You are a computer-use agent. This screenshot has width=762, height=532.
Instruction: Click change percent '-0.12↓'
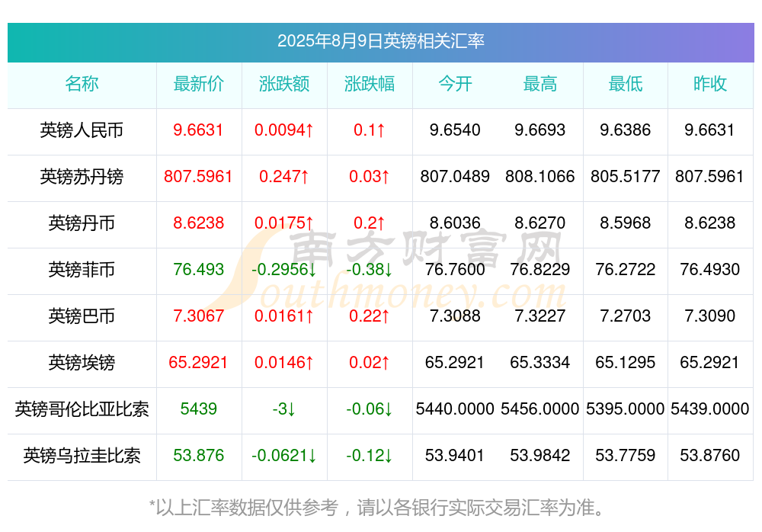[x=370, y=456]
